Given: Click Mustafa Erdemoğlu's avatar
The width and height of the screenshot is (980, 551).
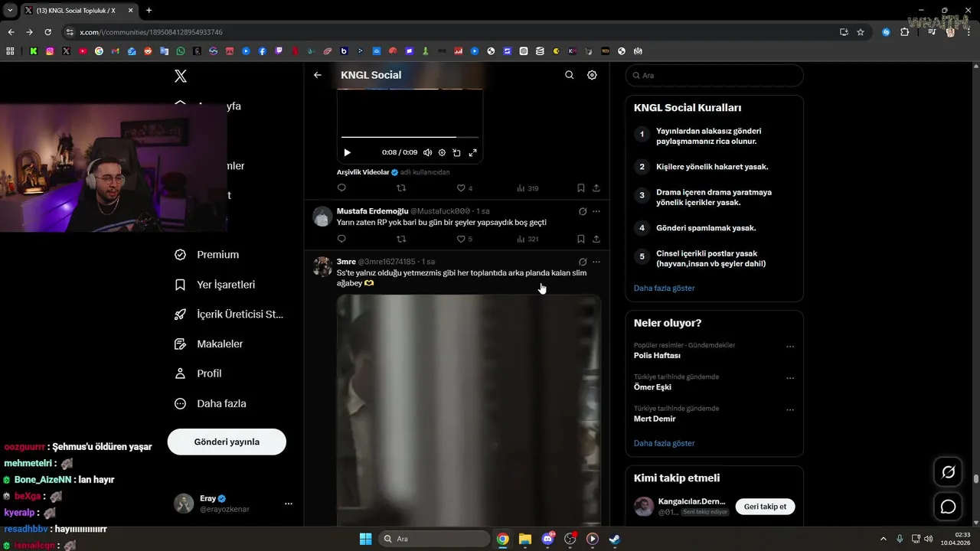Looking at the screenshot, I should (322, 216).
